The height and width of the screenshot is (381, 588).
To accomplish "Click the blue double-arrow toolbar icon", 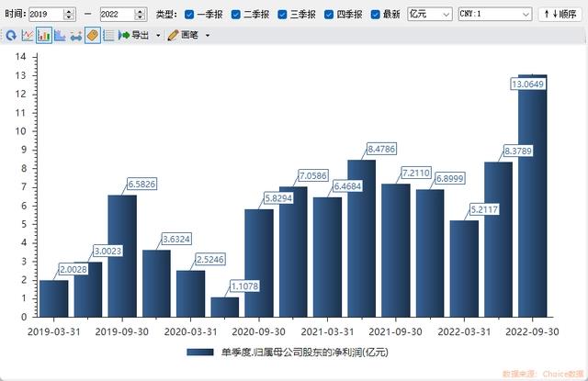I will 76,37.
